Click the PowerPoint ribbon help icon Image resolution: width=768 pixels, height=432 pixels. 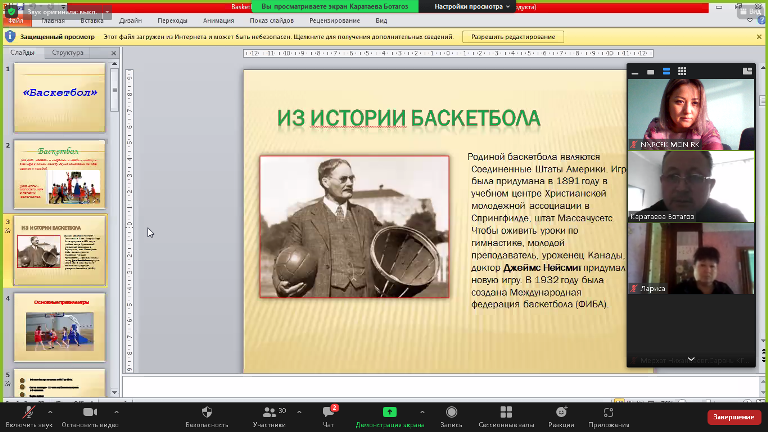(762, 21)
